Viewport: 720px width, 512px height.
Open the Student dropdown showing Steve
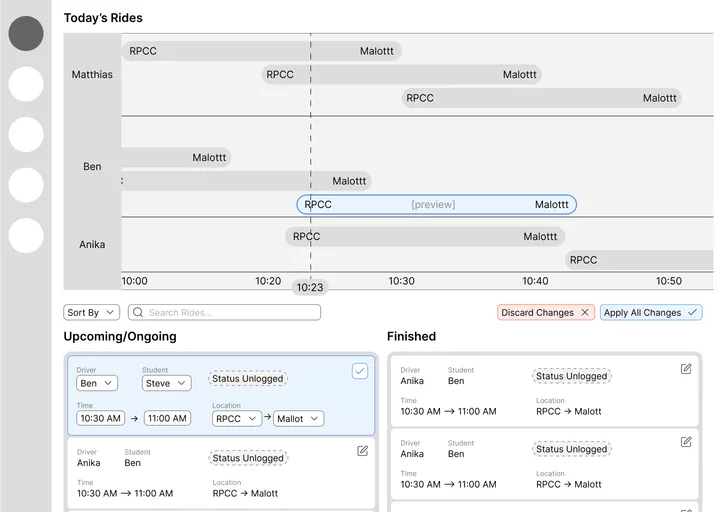166,383
